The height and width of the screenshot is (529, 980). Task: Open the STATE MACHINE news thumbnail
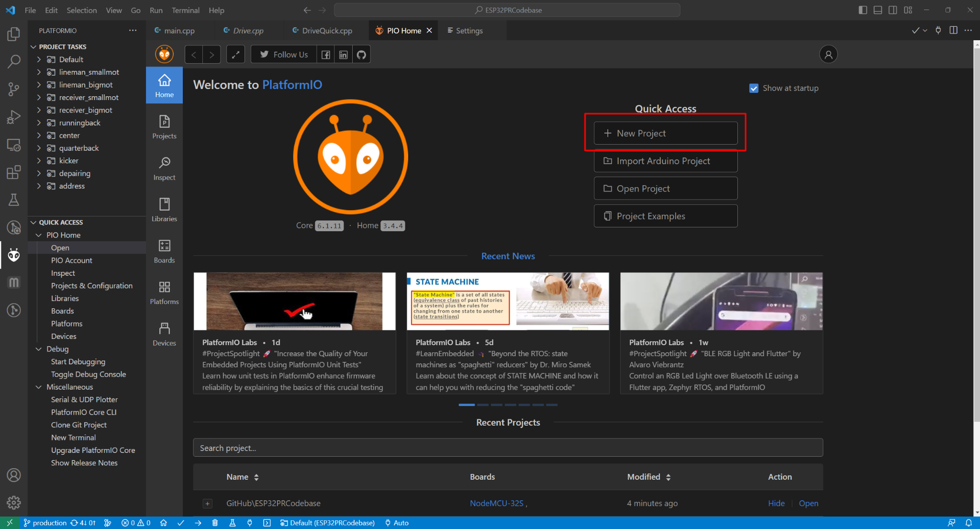click(x=508, y=301)
